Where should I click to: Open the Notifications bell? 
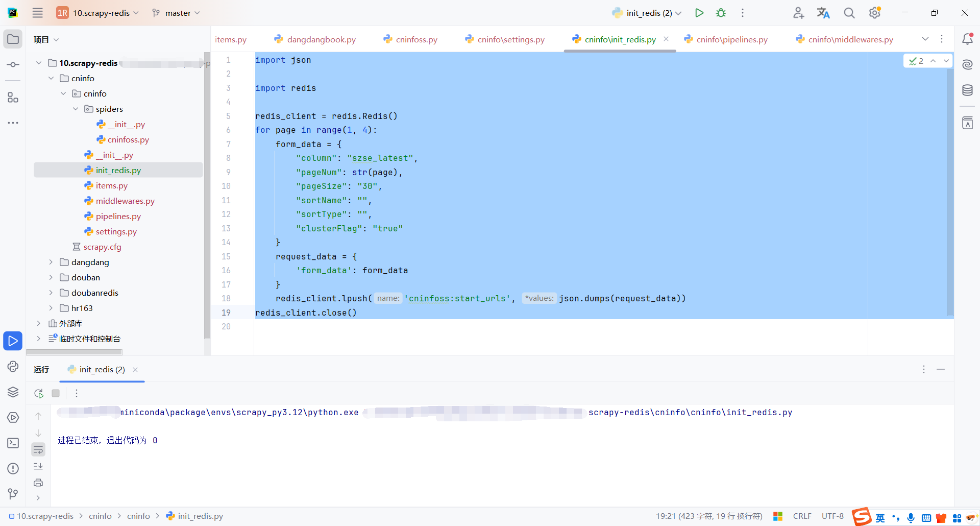coord(967,39)
